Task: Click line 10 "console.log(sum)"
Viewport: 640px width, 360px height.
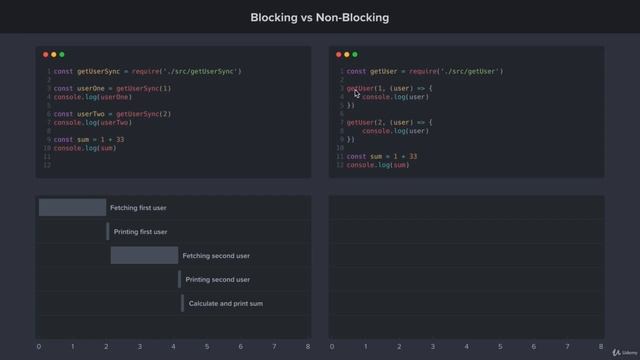Action: coord(85,148)
